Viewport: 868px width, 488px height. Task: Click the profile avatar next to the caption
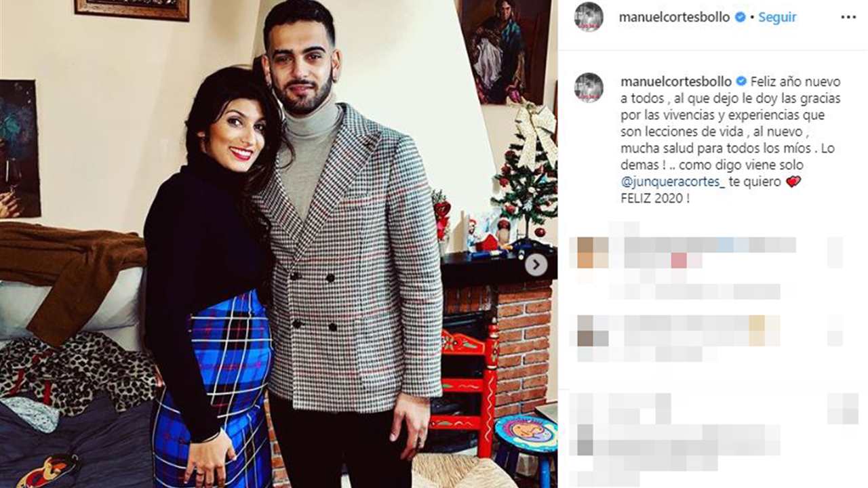[x=589, y=87]
